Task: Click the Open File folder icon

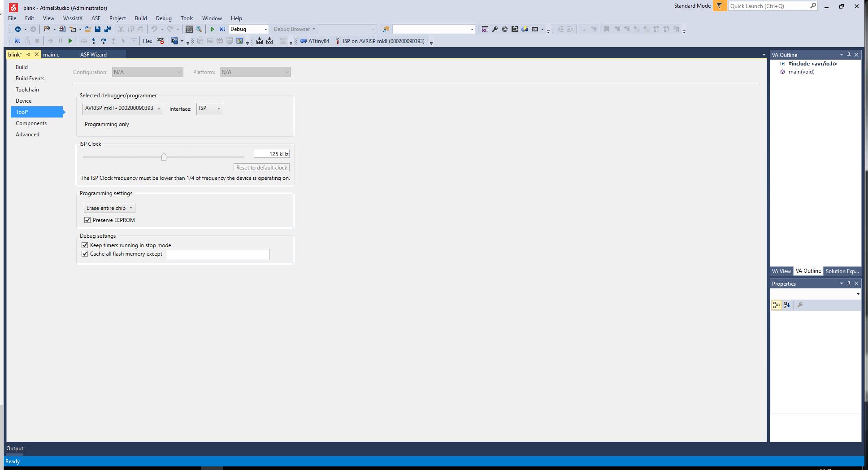Action: point(88,29)
